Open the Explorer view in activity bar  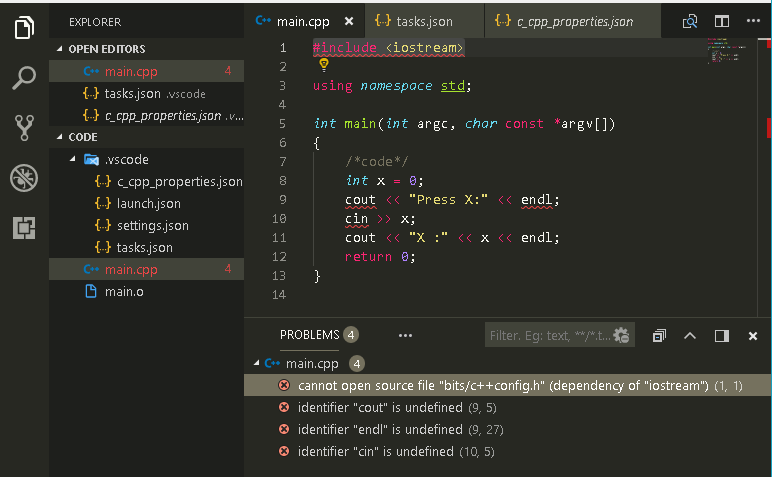coord(24,27)
